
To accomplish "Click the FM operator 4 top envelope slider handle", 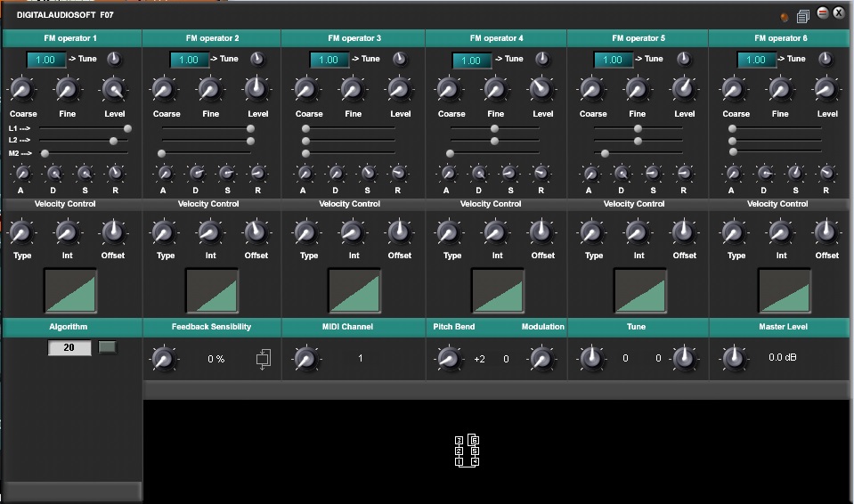I will coord(494,128).
